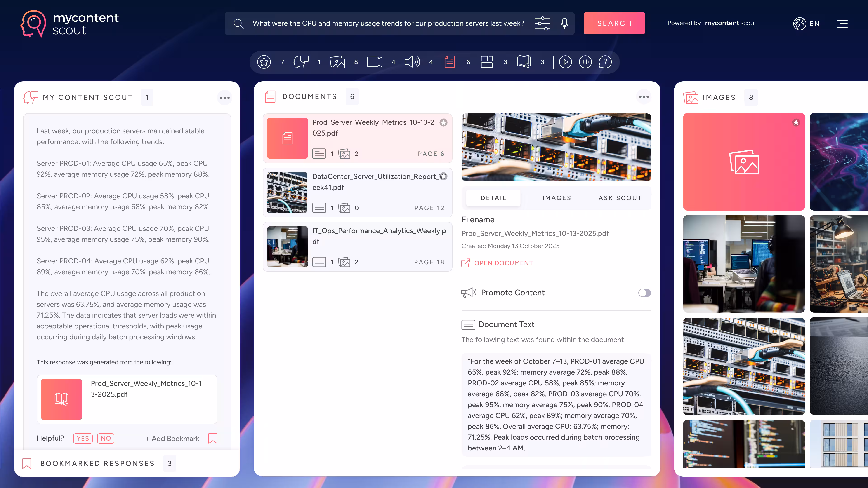Click the help question mark icon
Image resolution: width=868 pixels, height=488 pixels.
605,62
